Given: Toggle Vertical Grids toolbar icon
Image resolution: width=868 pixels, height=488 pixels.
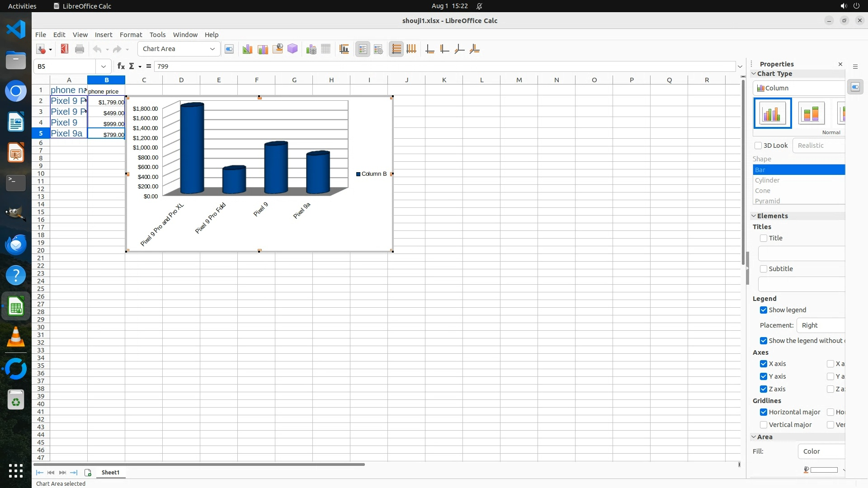Looking at the screenshot, I should [x=411, y=49].
